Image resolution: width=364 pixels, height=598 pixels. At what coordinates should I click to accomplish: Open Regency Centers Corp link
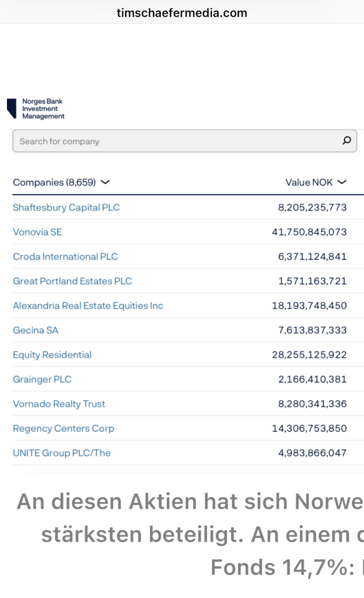click(63, 429)
